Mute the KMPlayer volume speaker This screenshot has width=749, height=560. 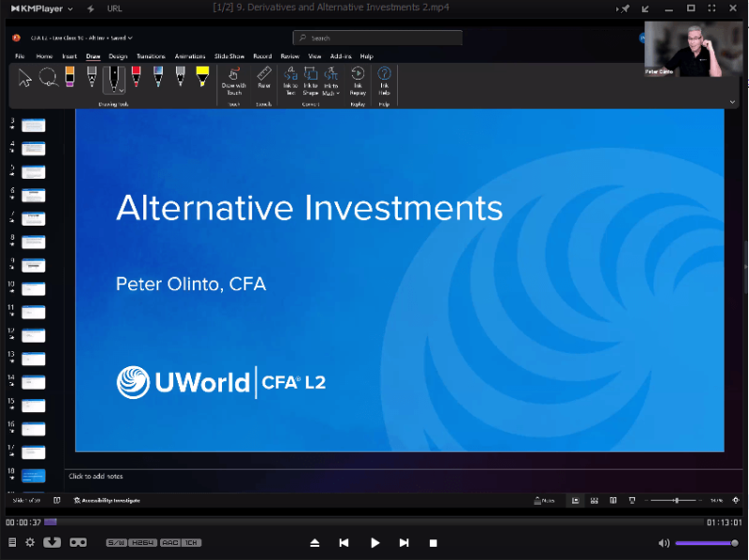[x=664, y=543]
